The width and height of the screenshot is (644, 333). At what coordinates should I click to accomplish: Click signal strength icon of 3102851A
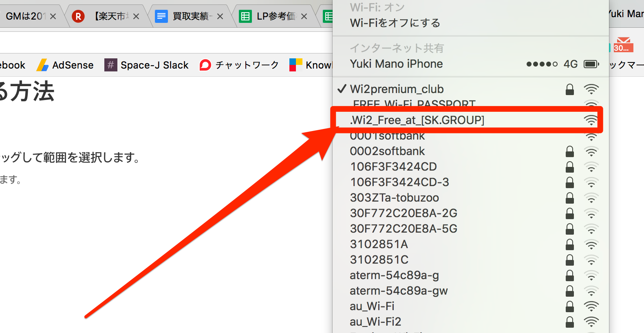point(591,244)
